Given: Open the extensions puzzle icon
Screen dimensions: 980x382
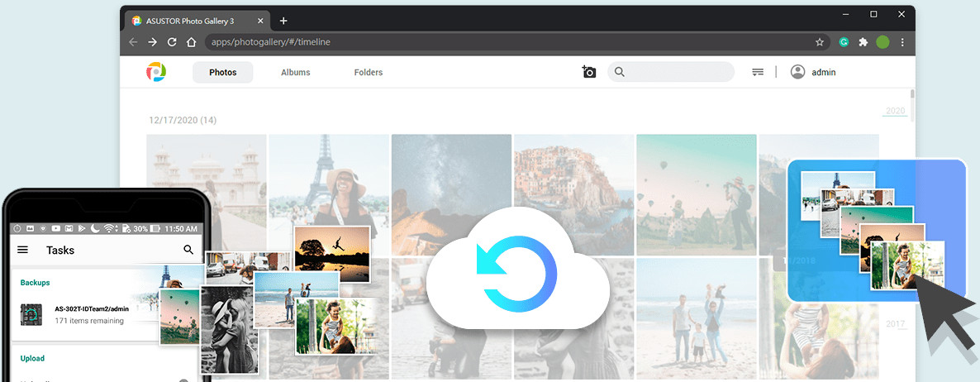Looking at the screenshot, I should point(863,42).
